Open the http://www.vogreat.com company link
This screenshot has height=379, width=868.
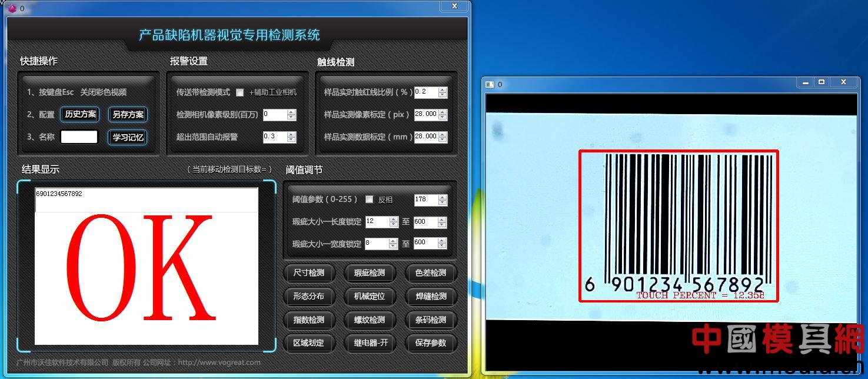coord(219,363)
